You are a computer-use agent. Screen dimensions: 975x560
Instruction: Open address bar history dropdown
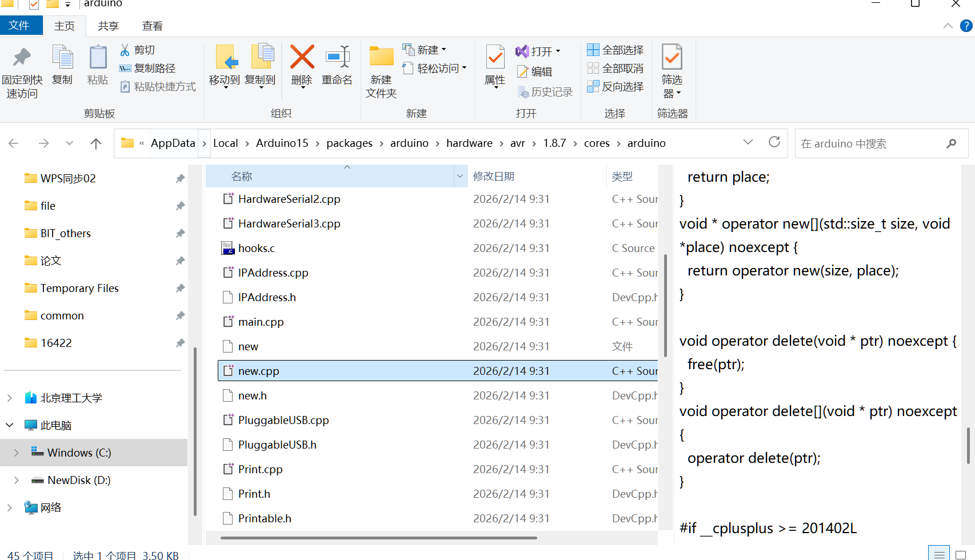pos(748,142)
